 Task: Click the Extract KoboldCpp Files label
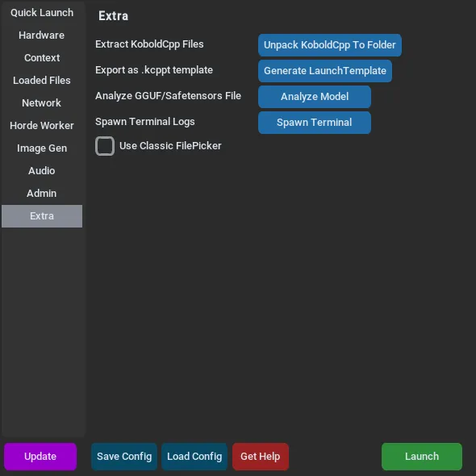pyautogui.click(x=149, y=44)
